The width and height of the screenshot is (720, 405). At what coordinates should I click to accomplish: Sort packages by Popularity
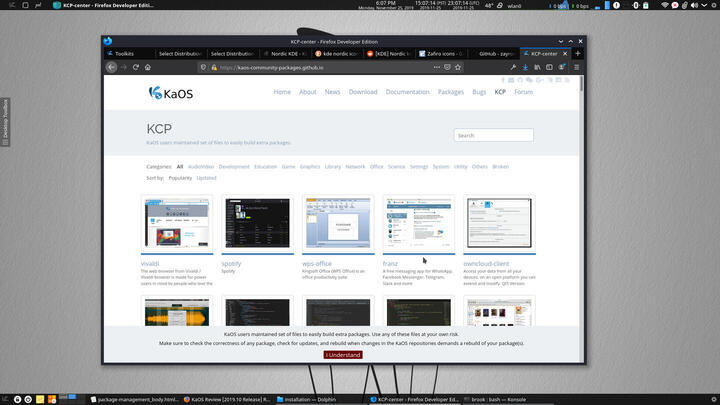pyautogui.click(x=180, y=178)
